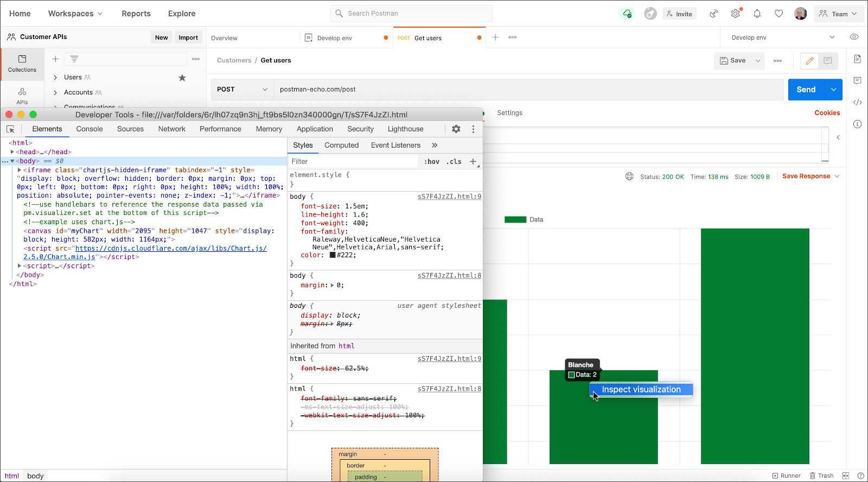This screenshot has width=868, height=482.
Task: Open the Lighthouse tab in DevTools
Action: click(406, 129)
